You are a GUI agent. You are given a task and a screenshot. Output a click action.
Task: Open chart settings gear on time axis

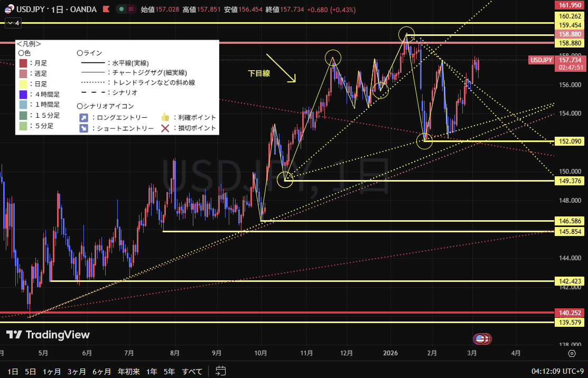click(572, 353)
